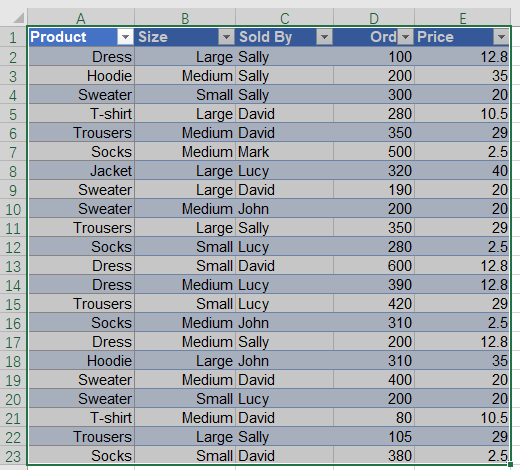Open the Price column filter dropdown

point(501,37)
